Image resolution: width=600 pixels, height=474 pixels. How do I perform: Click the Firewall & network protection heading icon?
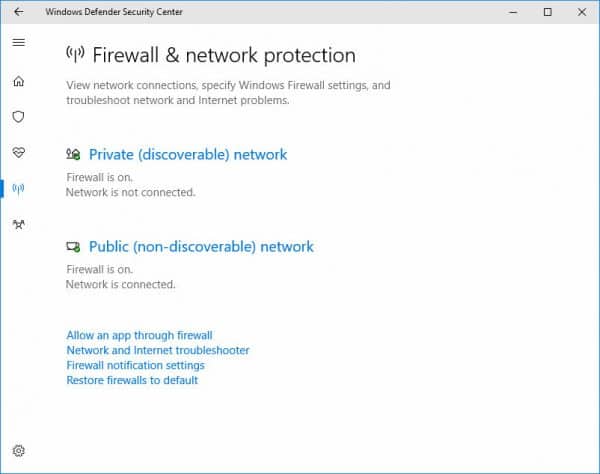pyautogui.click(x=75, y=54)
